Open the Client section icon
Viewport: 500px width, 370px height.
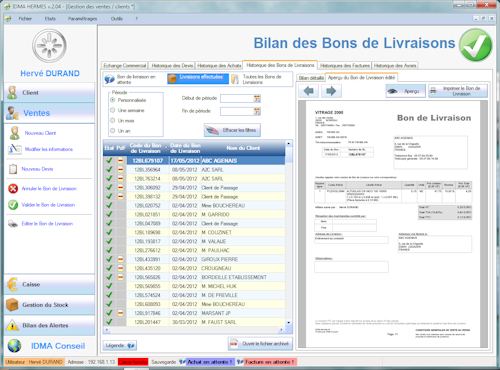click(x=12, y=93)
